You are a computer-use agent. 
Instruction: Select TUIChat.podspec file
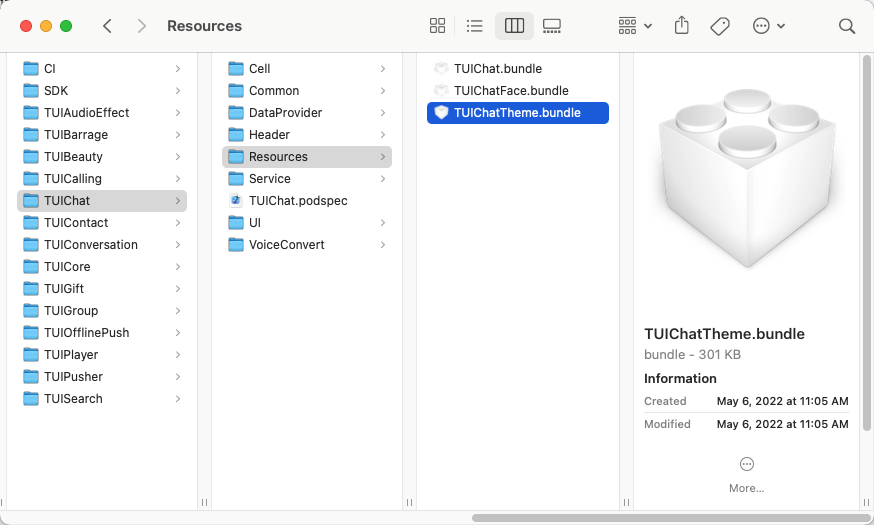pos(298,201)
